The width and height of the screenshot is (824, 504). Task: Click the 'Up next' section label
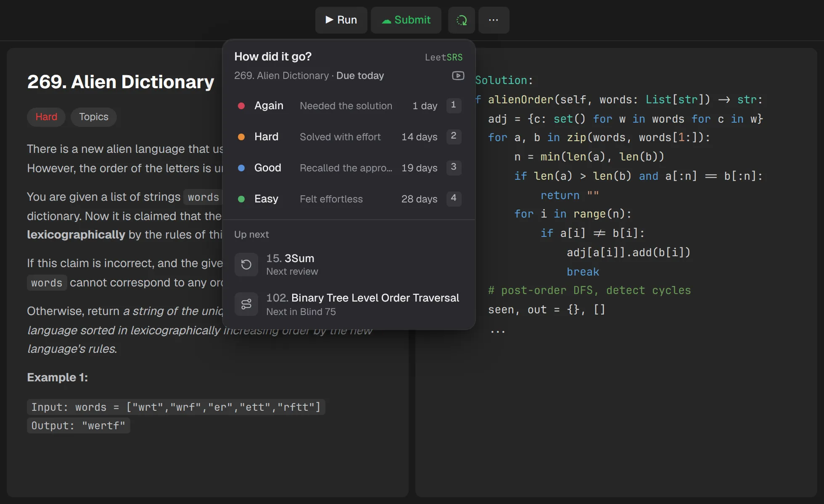[251, 234]
